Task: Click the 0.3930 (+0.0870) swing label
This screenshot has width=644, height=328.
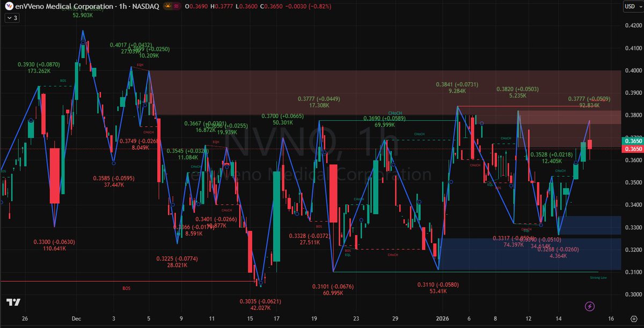Action: [39, 64]
